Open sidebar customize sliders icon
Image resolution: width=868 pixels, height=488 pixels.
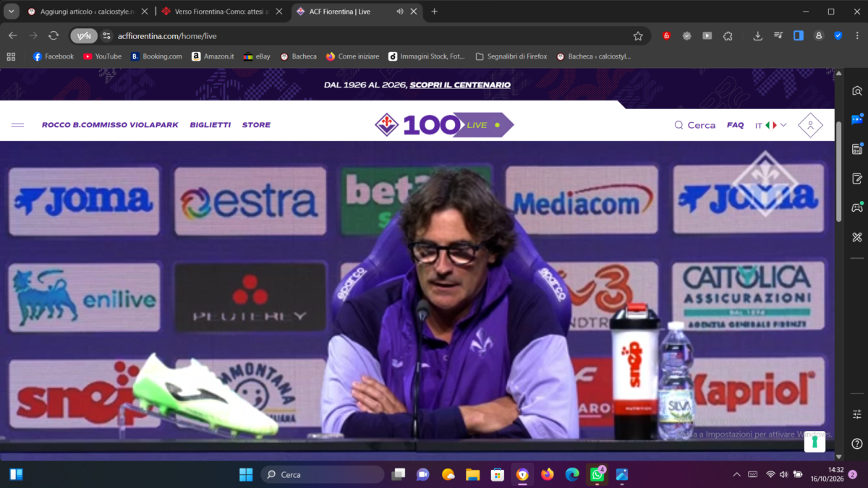tap(857, 414)
